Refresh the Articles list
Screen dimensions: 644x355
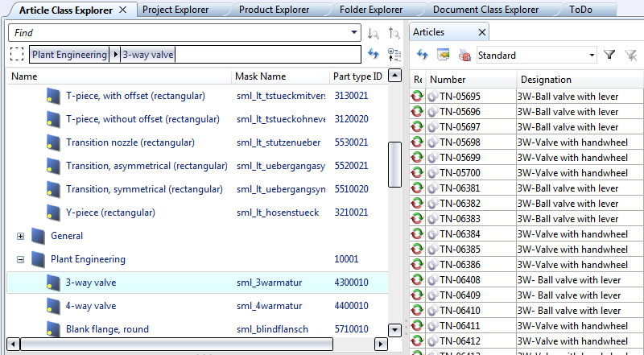coord(422,56)
